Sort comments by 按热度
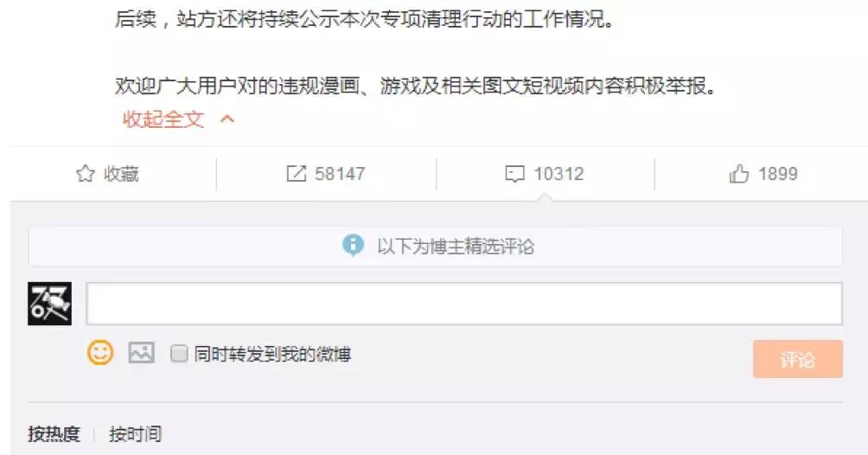This screenshot has height=455, width=868. click(54, 433)
